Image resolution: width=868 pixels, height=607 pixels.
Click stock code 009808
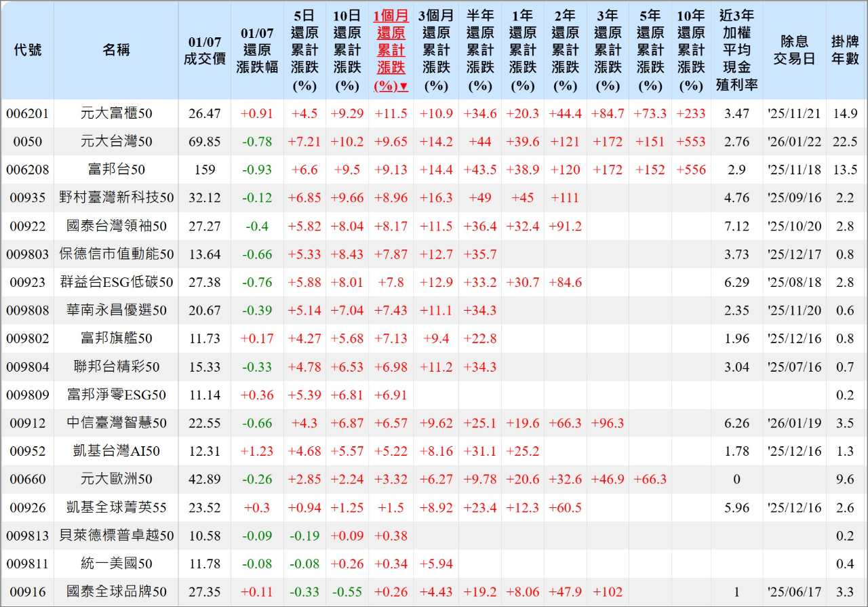[27, 311]
